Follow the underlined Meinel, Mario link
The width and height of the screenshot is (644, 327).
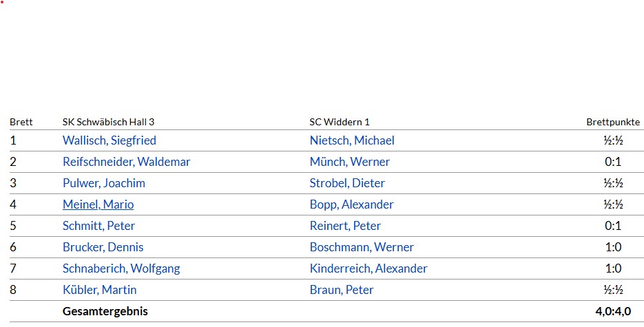click(x=98, y=204)
